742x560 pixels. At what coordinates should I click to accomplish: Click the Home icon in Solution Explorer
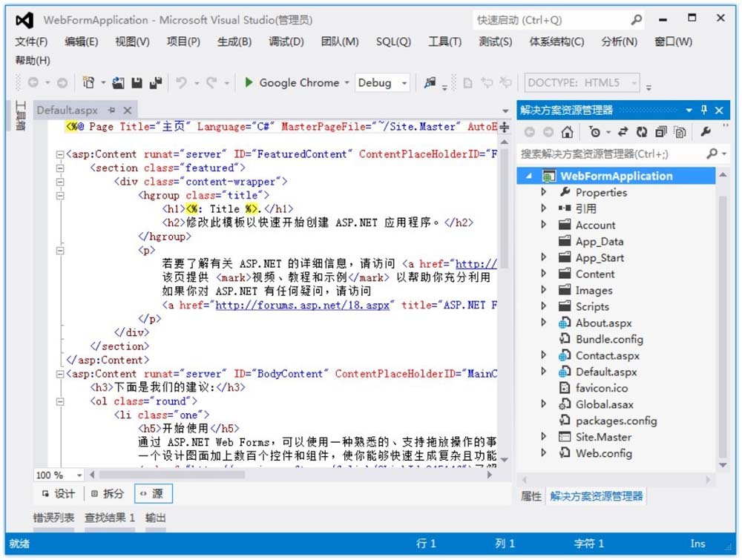coord(567,132)
